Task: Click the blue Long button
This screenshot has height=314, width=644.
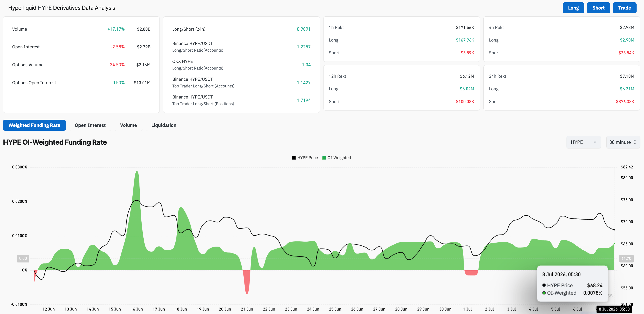Action: 573,8
